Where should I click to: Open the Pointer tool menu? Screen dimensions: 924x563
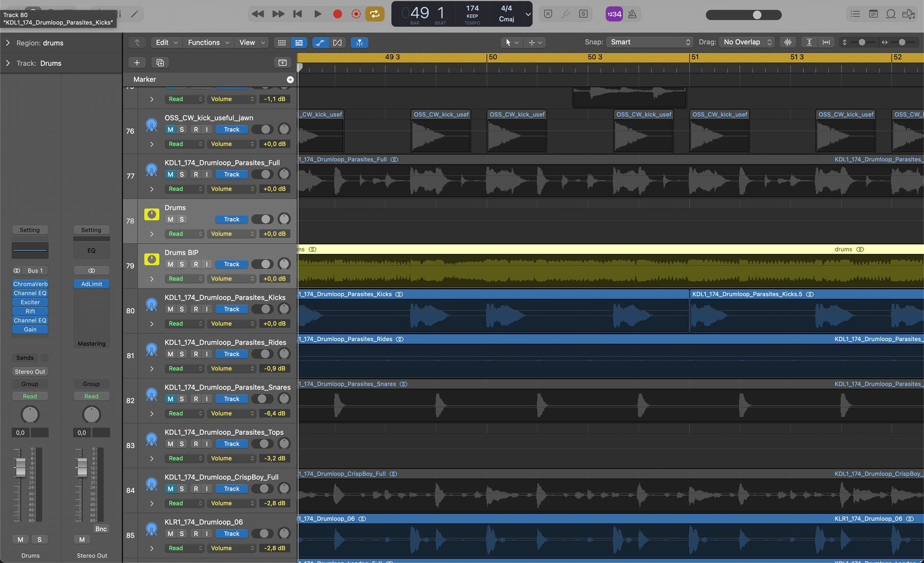coord(511,43)
